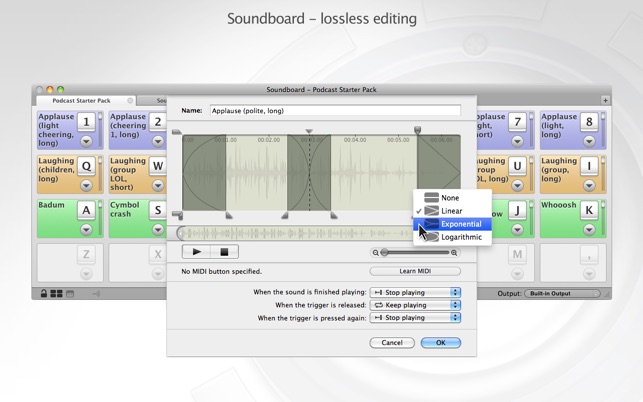Click the U key cap on its pad
Image resolution: width=643 pixels, height=402 pixels.
pos(518,166)
